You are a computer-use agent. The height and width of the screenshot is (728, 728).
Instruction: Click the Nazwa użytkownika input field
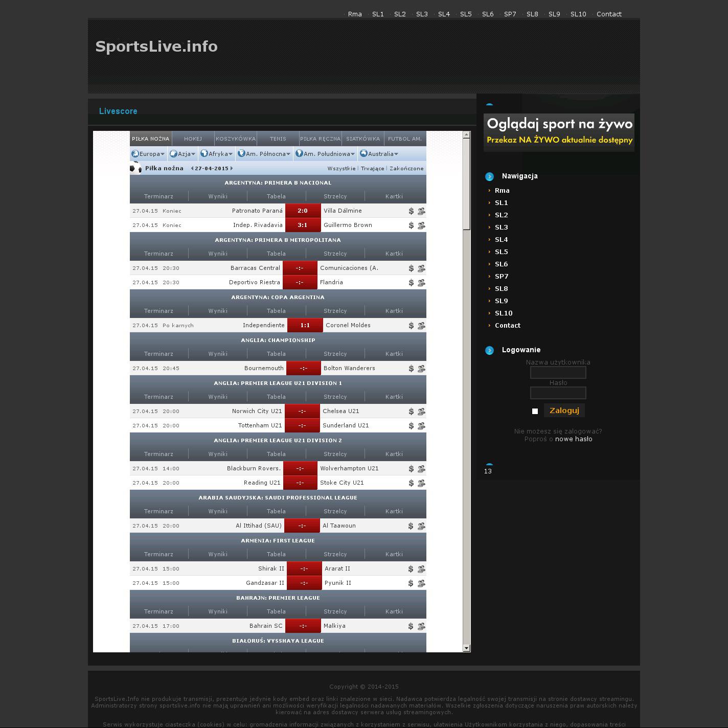[558, 373]
